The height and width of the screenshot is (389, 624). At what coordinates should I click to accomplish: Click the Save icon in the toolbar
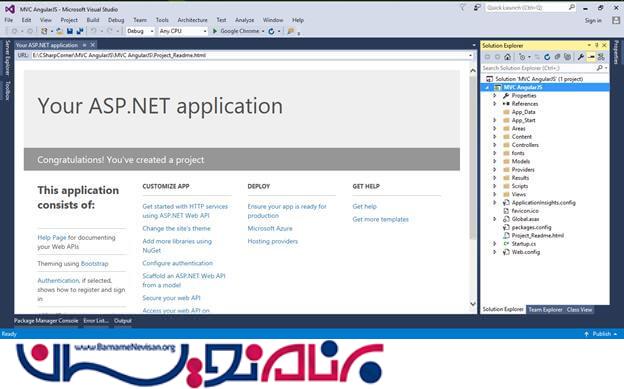[x=70, y=31]
